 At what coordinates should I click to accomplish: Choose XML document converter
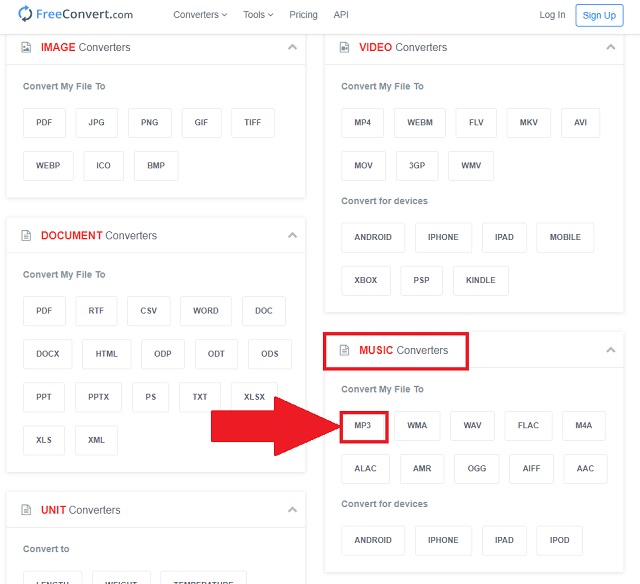pyautogui.click(x=96, y=440)
